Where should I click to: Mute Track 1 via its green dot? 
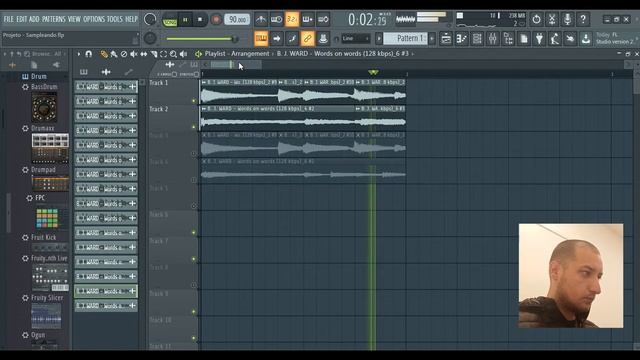194,101
